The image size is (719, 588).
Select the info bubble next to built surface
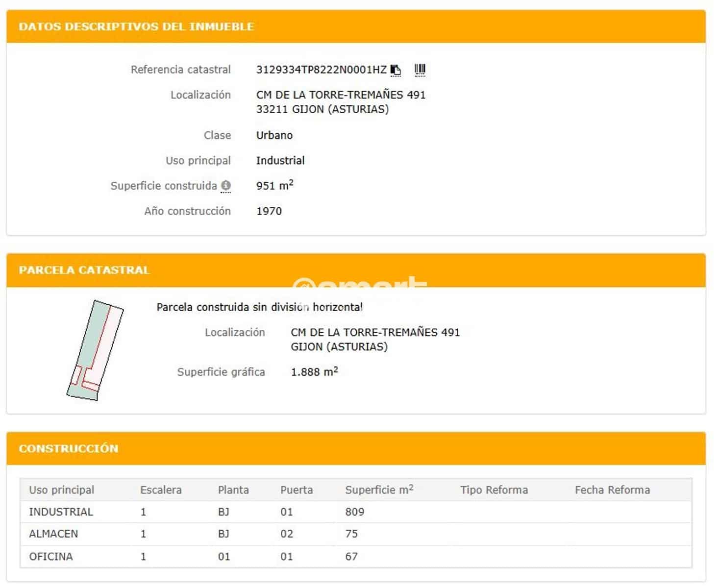pos(226,186)
